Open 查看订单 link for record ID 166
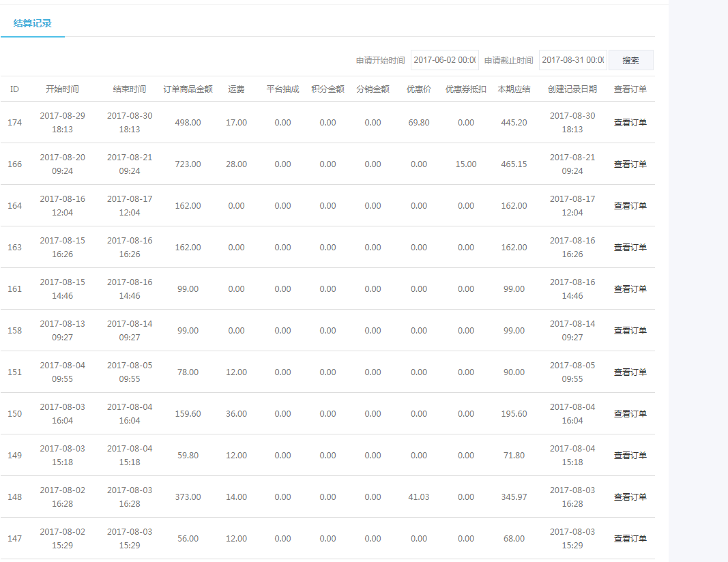 (x=630, y=164)
